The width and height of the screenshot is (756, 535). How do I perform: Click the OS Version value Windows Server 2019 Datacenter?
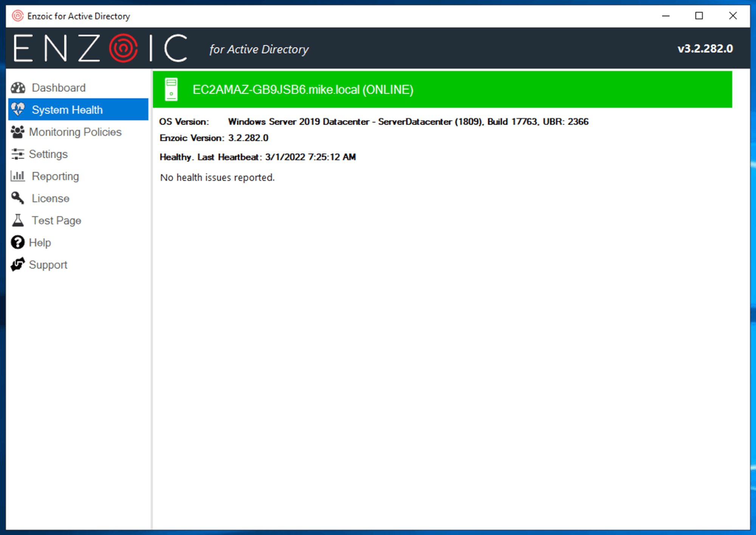(x=408, y=122)
